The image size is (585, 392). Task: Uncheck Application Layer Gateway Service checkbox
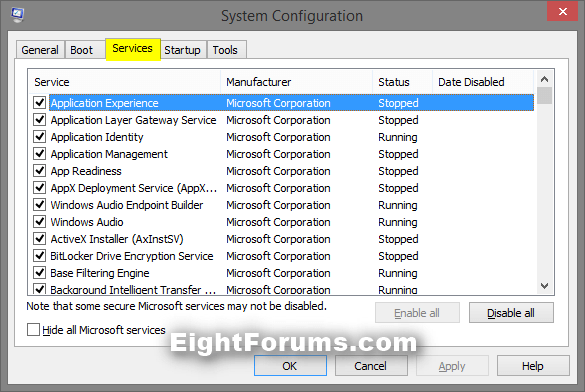click(40, 120)
